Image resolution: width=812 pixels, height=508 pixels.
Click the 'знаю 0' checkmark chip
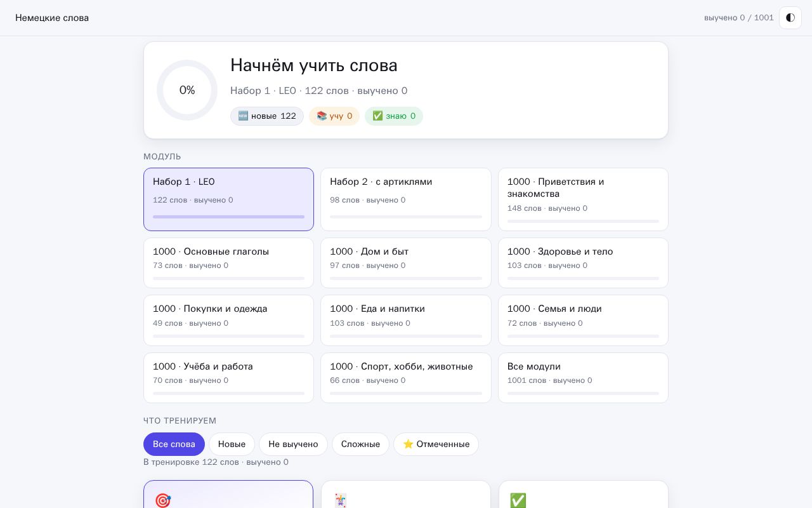(394, 116)
